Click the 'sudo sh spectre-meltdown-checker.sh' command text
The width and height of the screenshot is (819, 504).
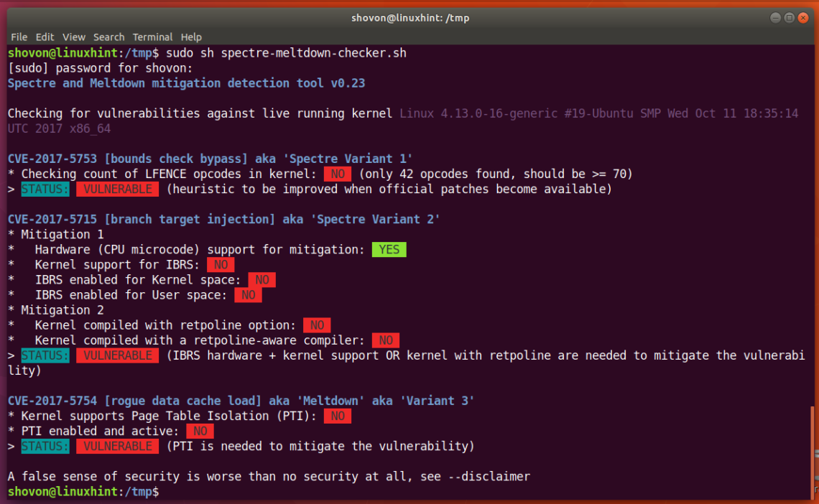point(286,52)
